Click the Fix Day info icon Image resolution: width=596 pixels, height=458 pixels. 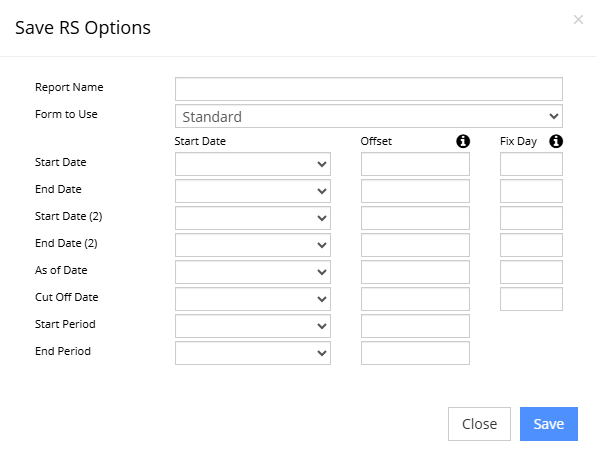click(x=556, y=141)
